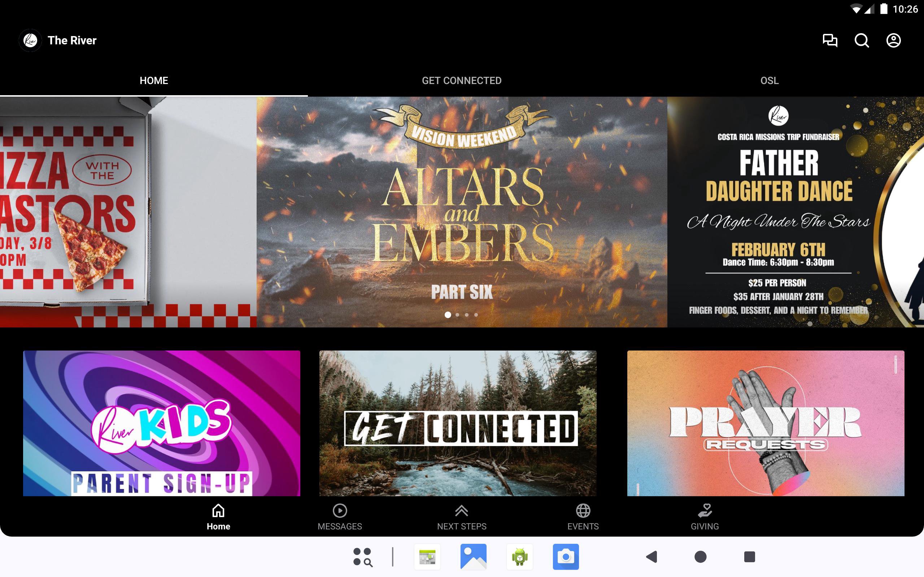Viewport: 924px width, 577px height.
Task: Switch to the OSL tab
Action: coord(769,80)
